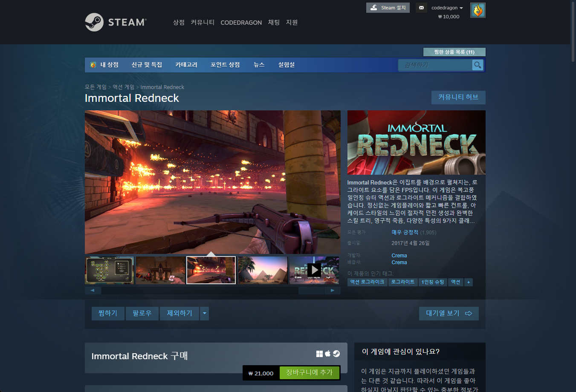Open CODEDRAGON profile menu
576x392 pixels.
click(241, 23)
